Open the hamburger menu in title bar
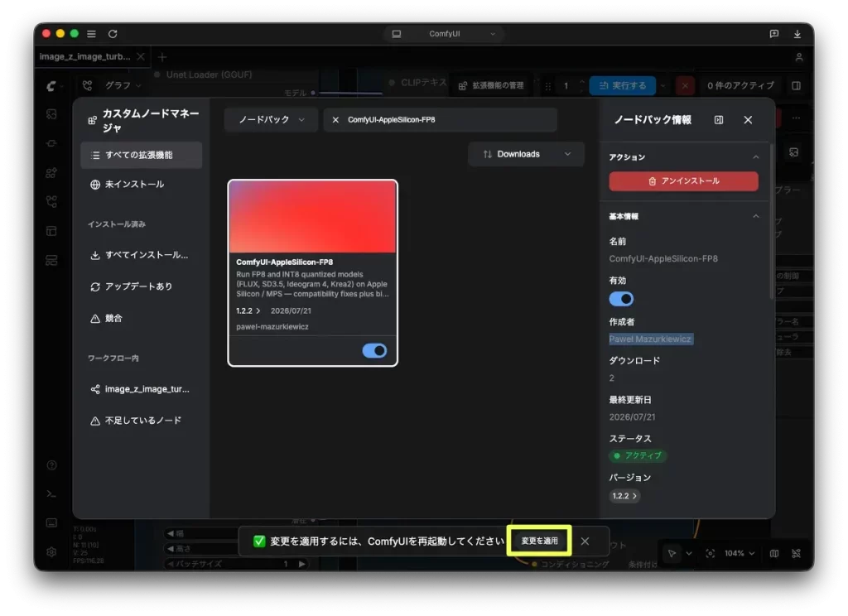Image resolution: width=848 pixels, height=616 pixels. point(91,33)
